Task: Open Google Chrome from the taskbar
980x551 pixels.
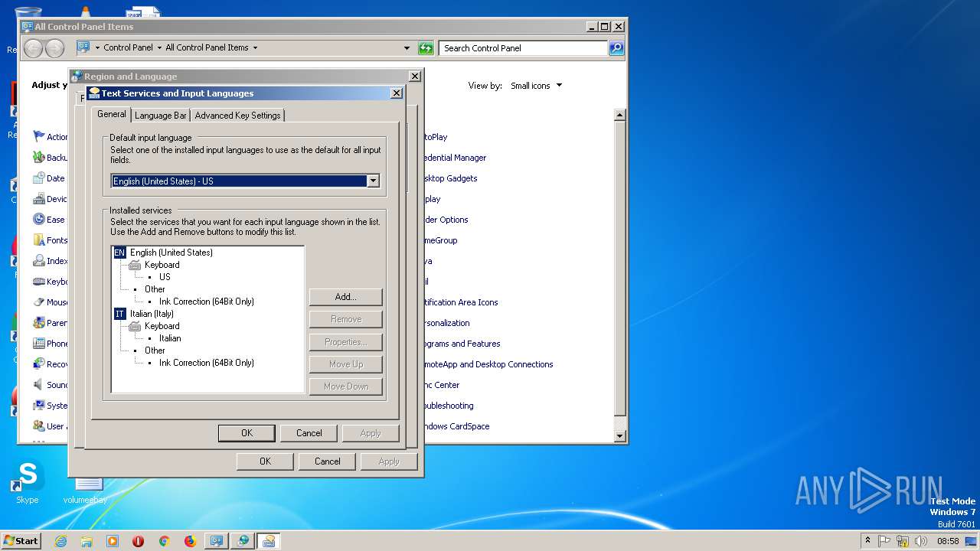Action: coord(164,541)
